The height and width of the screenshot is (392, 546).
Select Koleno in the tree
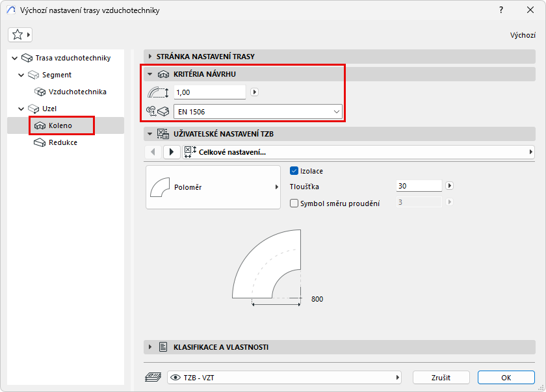pyautogui.click(x=60, y=125)
